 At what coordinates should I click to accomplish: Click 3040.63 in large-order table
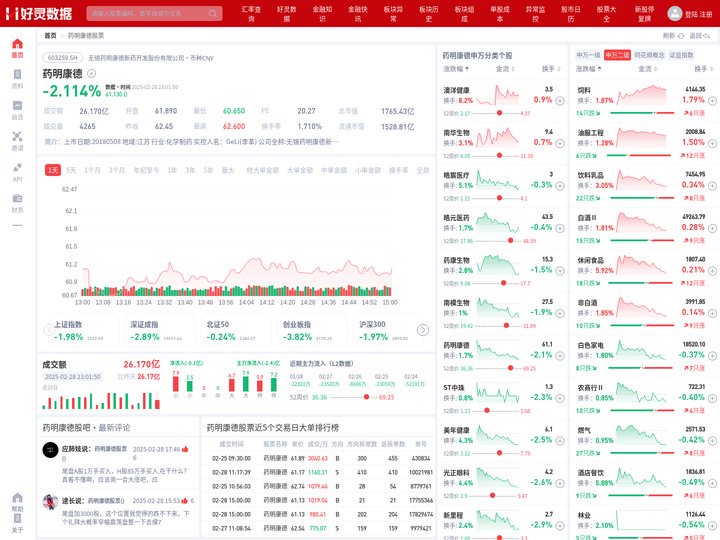[317, 458]
